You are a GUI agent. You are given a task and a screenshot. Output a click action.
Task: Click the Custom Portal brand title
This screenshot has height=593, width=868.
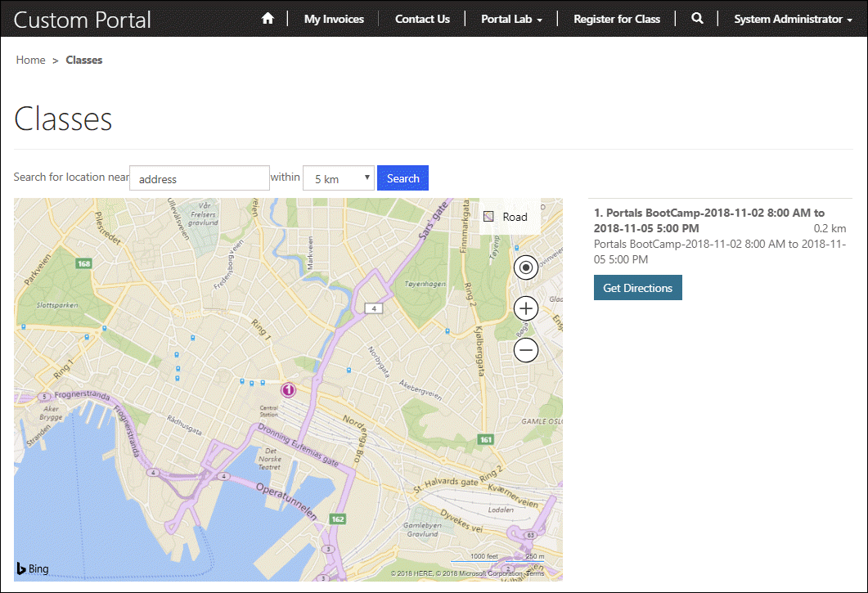[83, 20]
